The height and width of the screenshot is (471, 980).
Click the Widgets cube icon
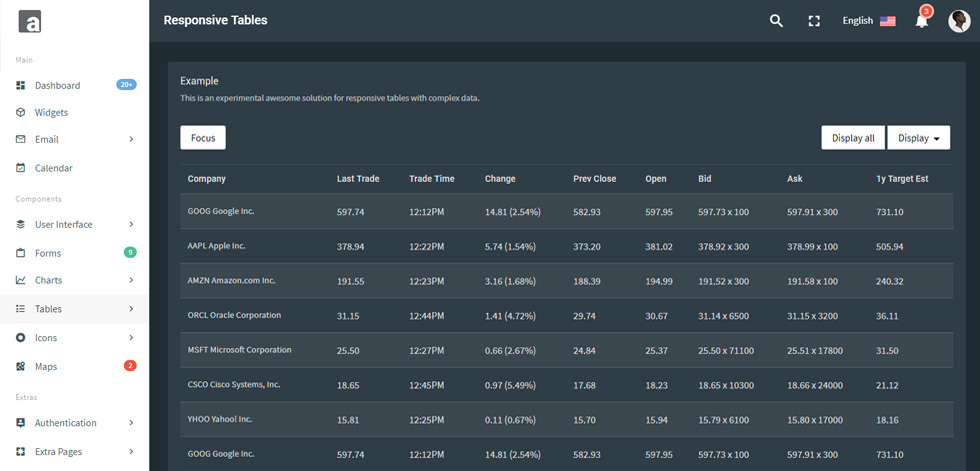pyautogui.click(x=21, y=112)
